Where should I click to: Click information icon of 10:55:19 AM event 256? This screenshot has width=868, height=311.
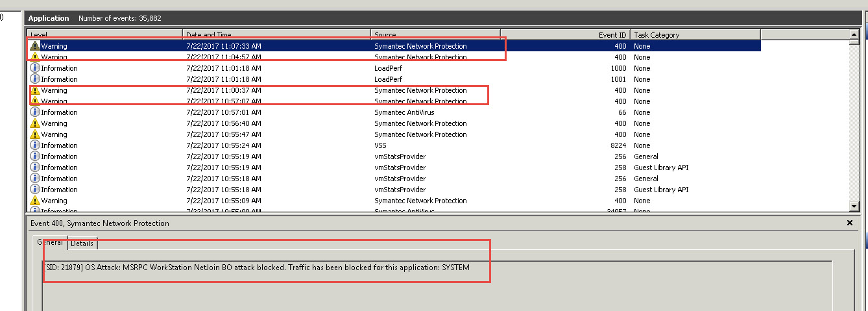(35, 156)
